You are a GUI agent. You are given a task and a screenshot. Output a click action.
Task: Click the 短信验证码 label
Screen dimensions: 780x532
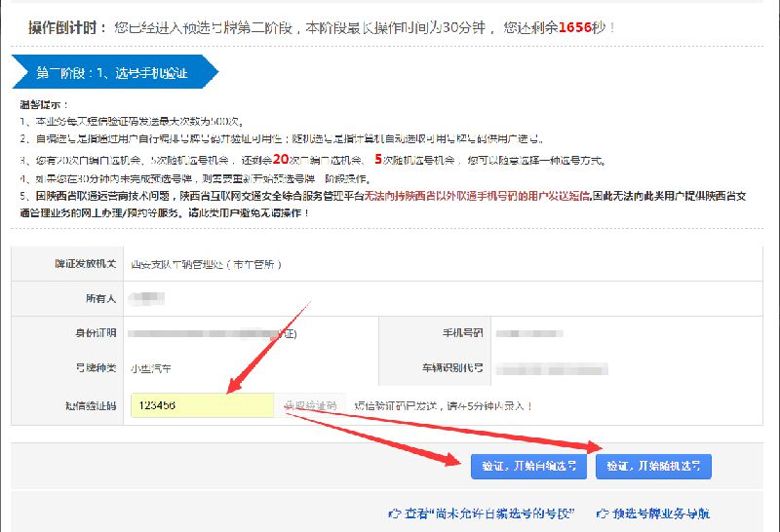(91, 405)
